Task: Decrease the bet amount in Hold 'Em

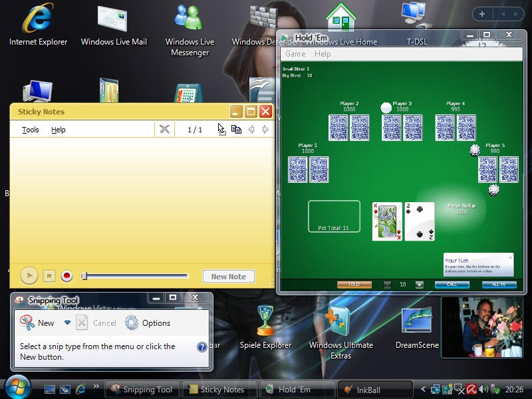Action: coord(387,285)
